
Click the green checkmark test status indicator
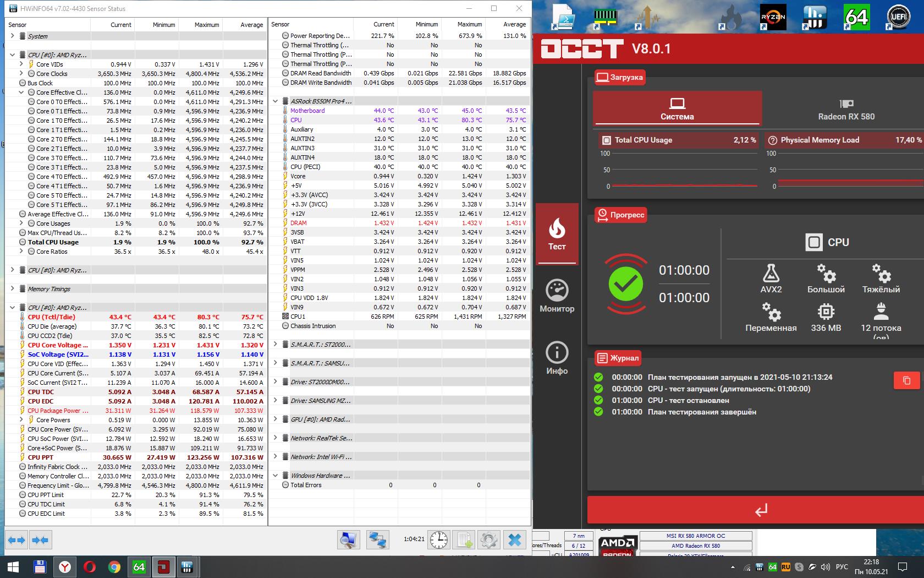point(625,284)
